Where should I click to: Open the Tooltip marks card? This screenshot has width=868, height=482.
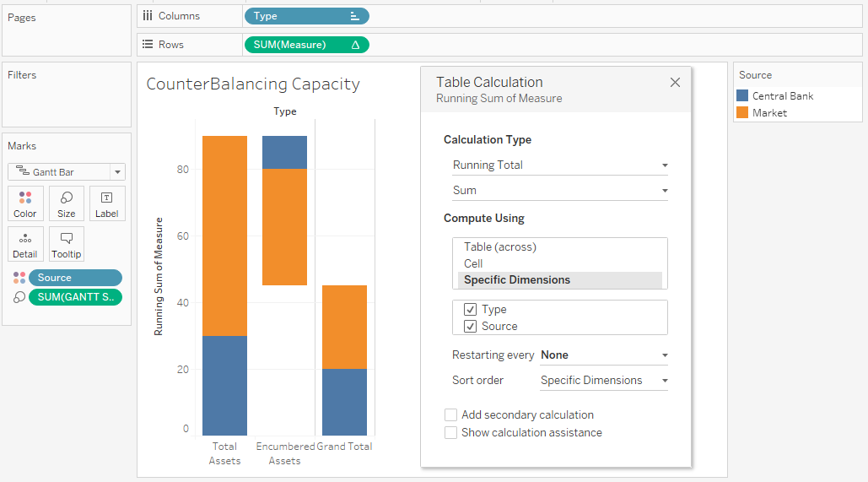click(66, 244)
